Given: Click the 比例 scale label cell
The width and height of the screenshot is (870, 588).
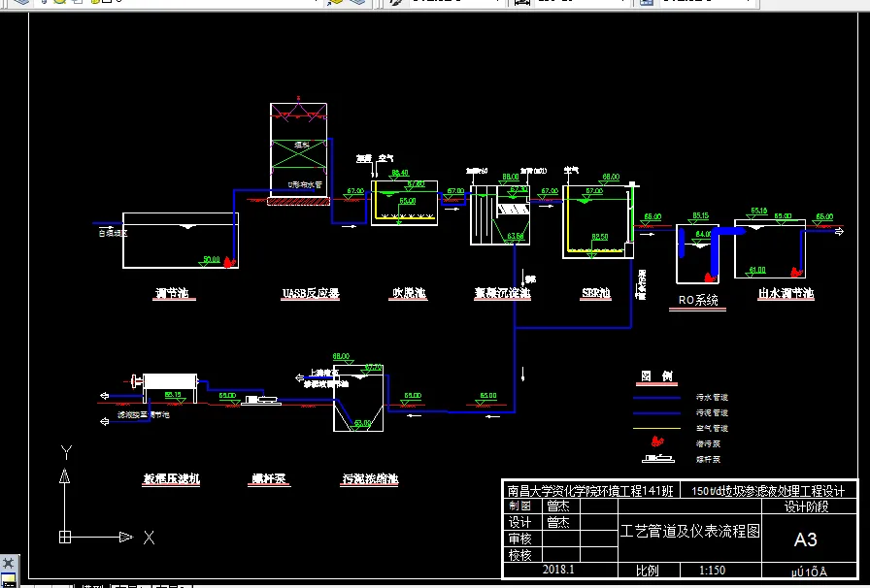Looking at the screenshot, I should point(647,571).
